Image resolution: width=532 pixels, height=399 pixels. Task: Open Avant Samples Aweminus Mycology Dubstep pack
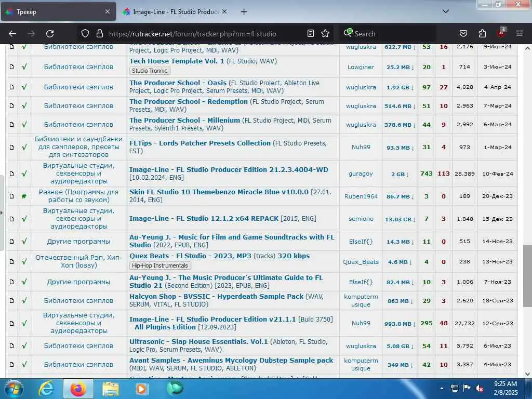click(x=231, y=361)
